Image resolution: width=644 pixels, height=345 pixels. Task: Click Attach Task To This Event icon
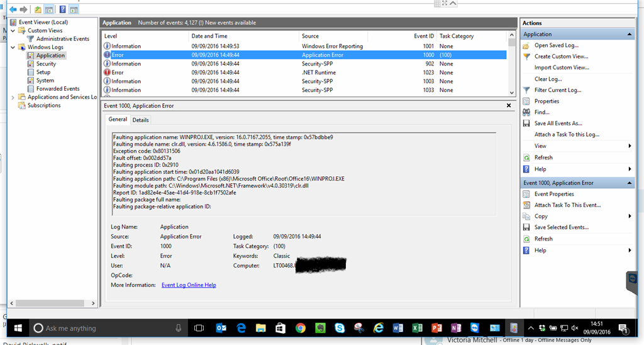pyautogui.click(x=526, y=205)
